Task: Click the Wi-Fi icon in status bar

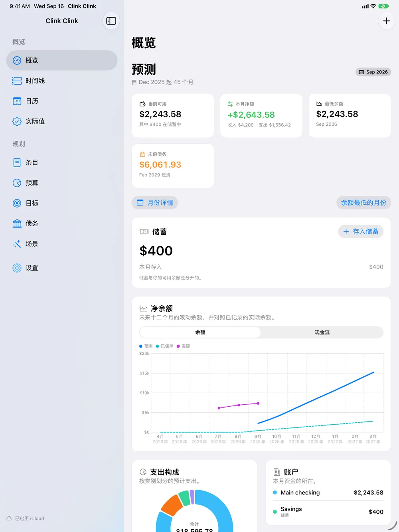Action: click(373, 6)
